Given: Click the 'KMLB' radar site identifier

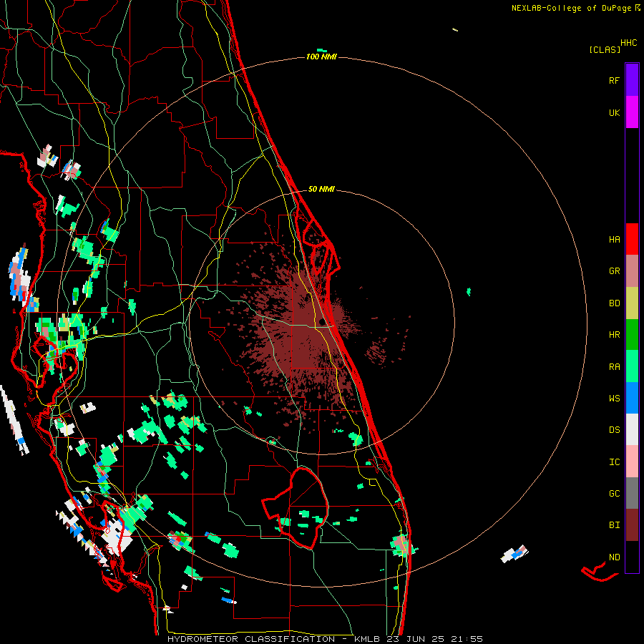Looking at the screenshot, I should tap(367, 639).
